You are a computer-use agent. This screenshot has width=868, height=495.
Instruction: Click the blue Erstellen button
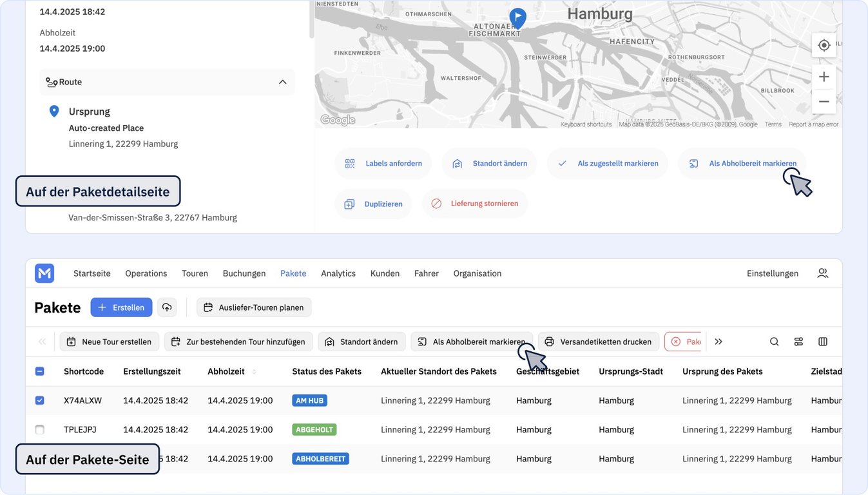[x=121, y=307]
